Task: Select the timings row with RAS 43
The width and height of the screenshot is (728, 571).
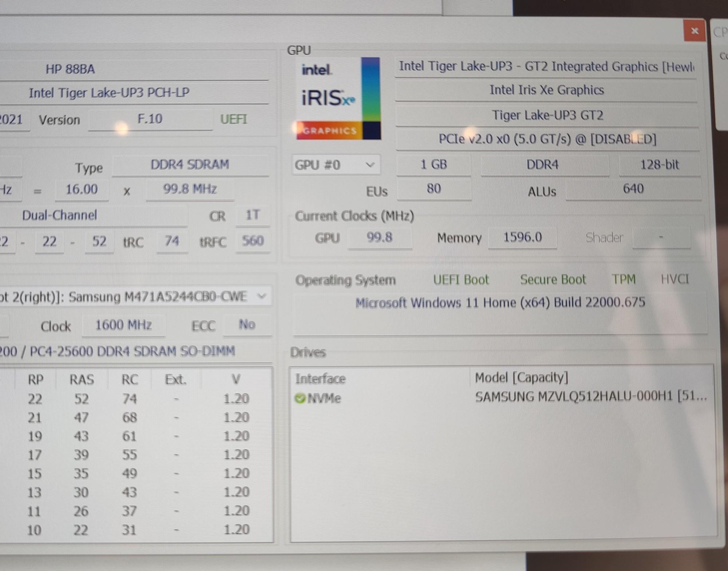Action: click(136, 436)
